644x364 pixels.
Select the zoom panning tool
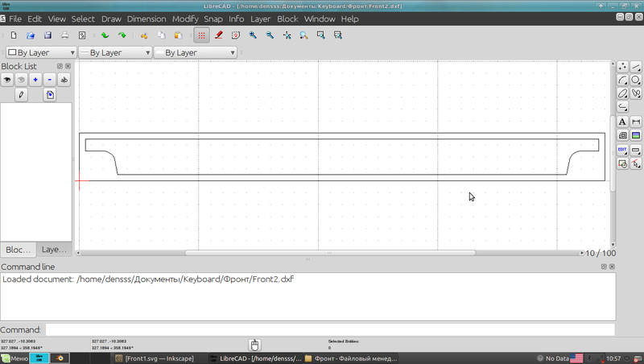click(338, 35)
